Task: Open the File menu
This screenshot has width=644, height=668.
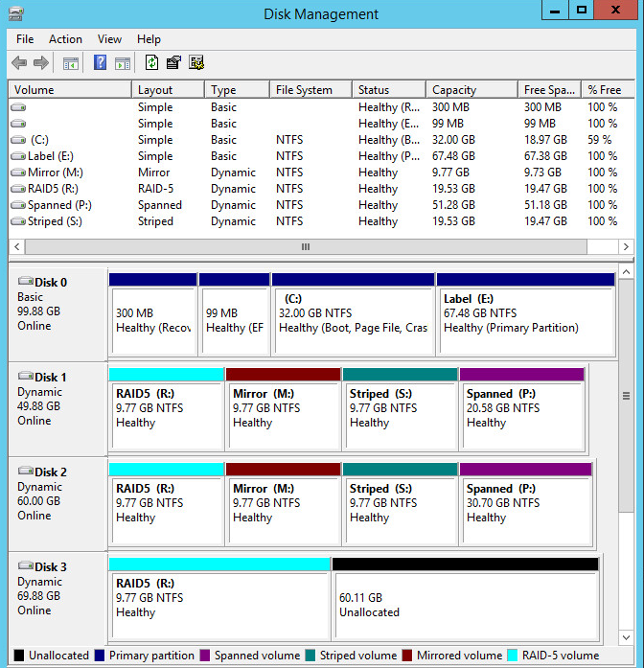Action: point(25,39)
